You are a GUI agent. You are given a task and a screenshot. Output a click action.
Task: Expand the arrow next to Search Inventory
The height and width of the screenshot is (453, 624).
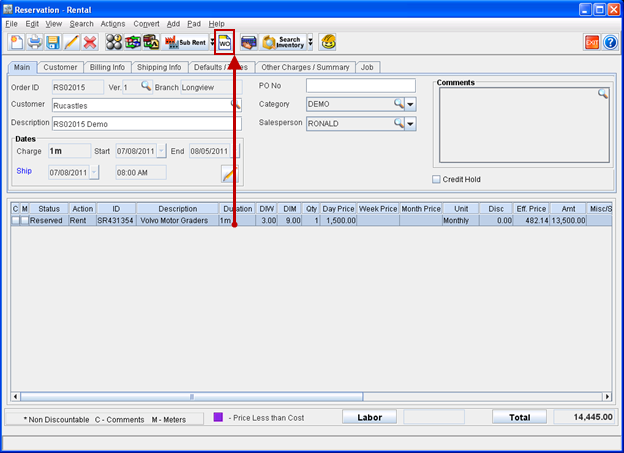pyautogui.click(x=310, y=42)
